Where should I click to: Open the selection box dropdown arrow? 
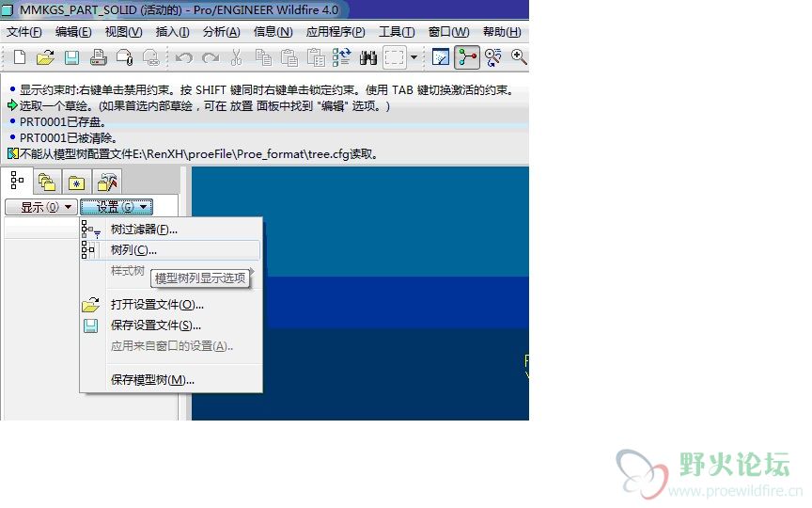click(x=414, y=57)
